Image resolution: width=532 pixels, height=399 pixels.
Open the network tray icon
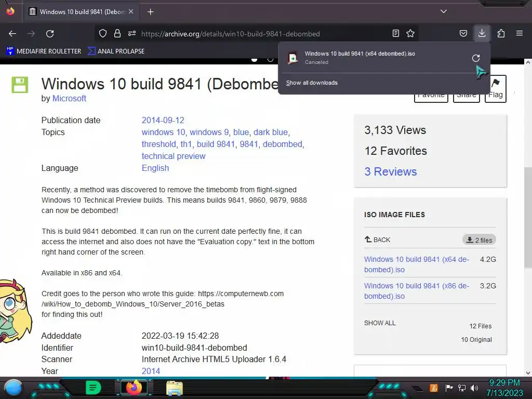(x=462, y=388)
